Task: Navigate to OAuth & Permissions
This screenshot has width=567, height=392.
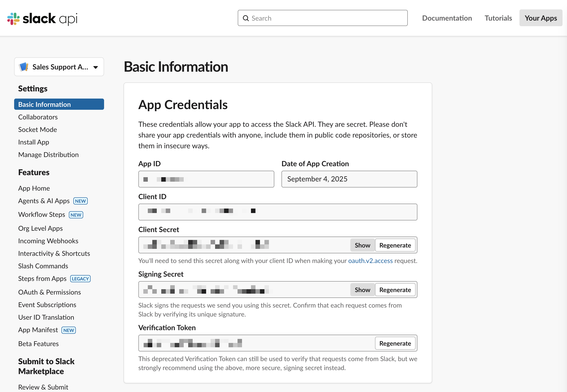Action: 49,292
